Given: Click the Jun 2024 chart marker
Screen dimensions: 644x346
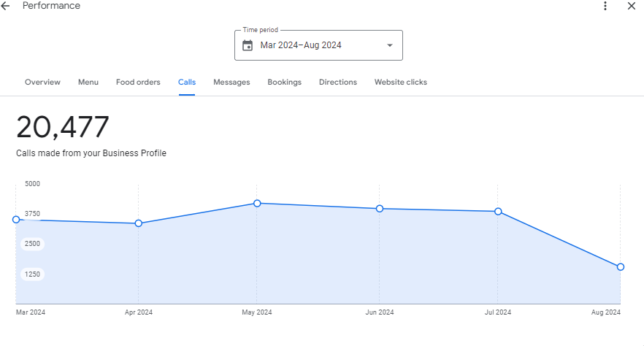Looking at the screenshot, I should coord(379,209).
